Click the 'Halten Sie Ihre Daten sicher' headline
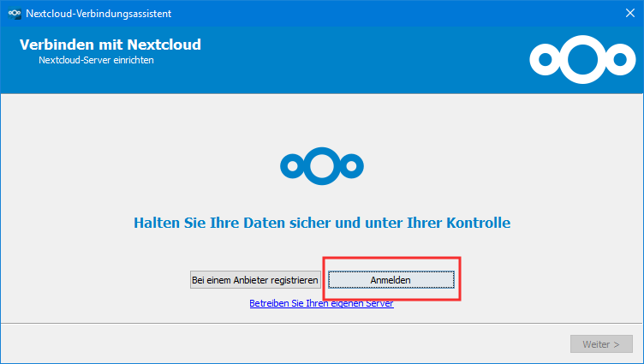The height and width of the screenshot is (364, 644). 322,223
